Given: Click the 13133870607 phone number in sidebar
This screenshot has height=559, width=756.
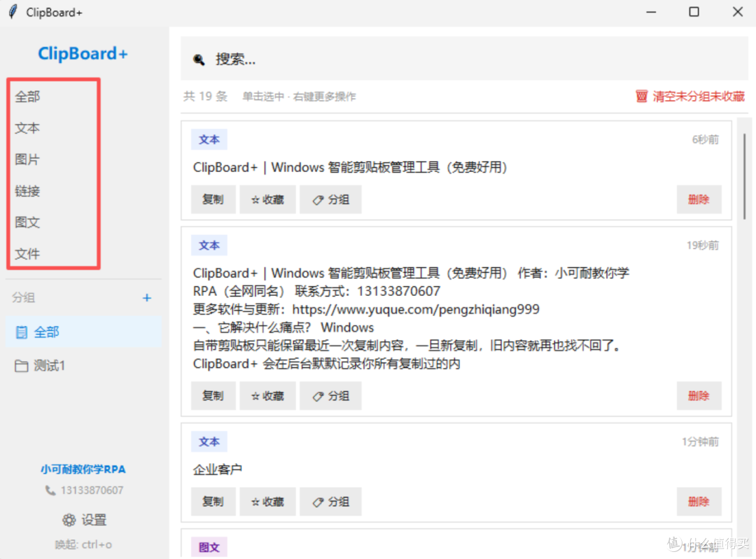Looking at the screenshot, I should point(92,490).
